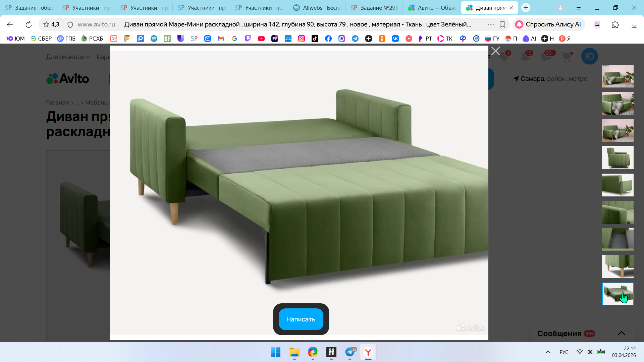Close the photo gallery overlay
This screenshot has height=362, width=644.
tap(495, 51)
